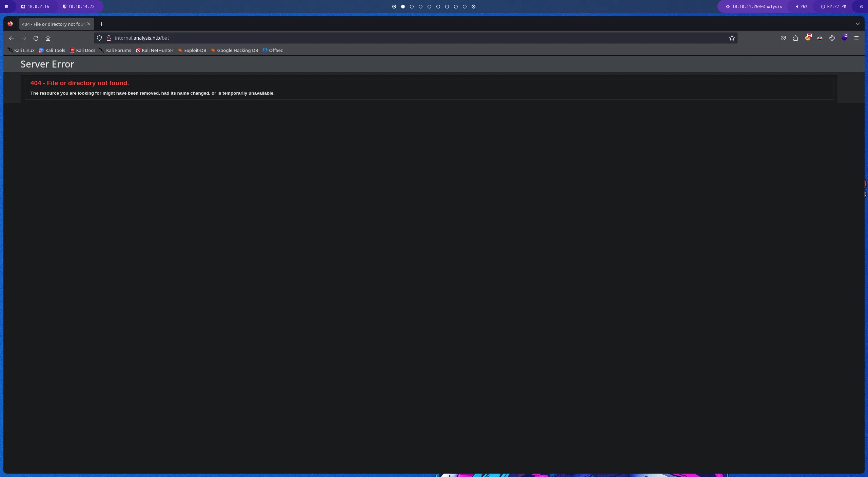Open the Save to Pocket icon
868x477 pixels.
coord(783,38)
